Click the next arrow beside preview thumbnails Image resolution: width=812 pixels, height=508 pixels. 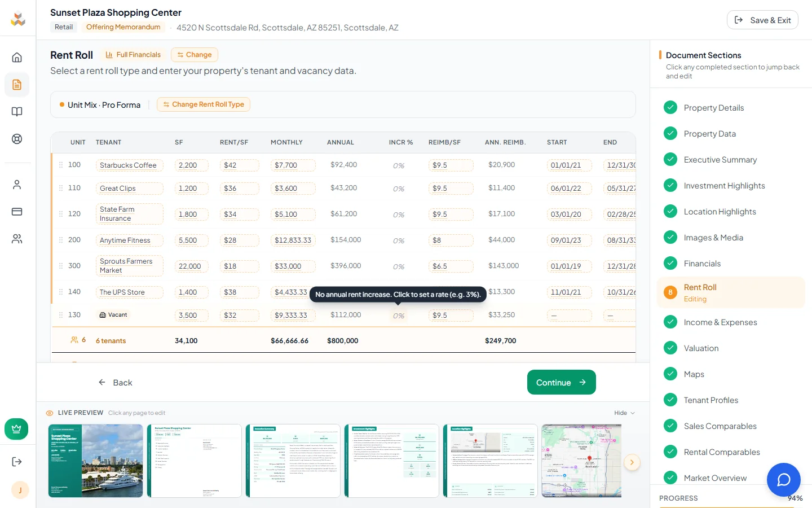coord(632,462)
